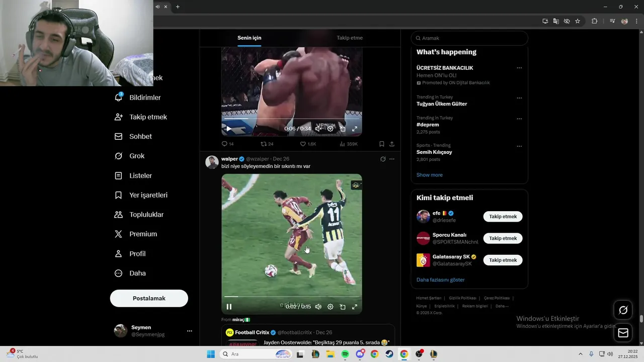Open Steam from the taskbar
The height and width of the screenshot is (362, 644).
point(389,354)
